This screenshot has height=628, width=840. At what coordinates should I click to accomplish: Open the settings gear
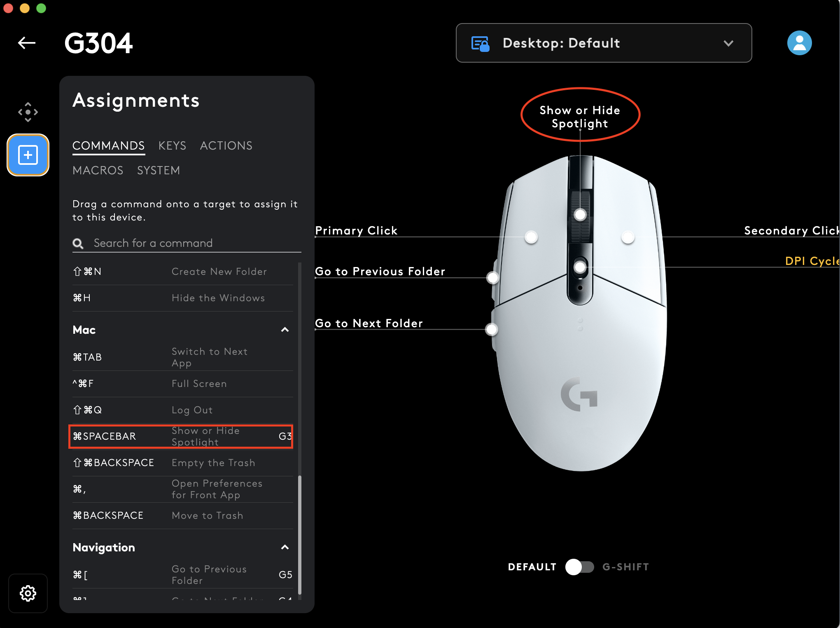point(28,593)
